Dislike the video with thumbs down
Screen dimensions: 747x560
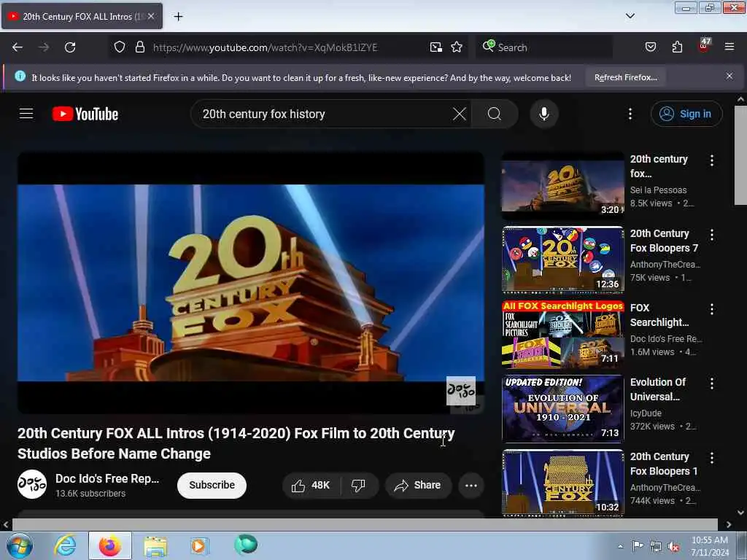tap(358, 485)
